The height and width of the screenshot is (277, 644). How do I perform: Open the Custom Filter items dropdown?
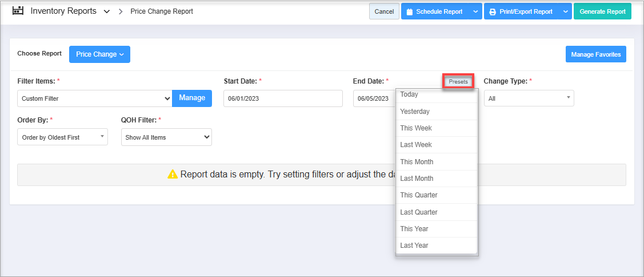tap(94, 98)
